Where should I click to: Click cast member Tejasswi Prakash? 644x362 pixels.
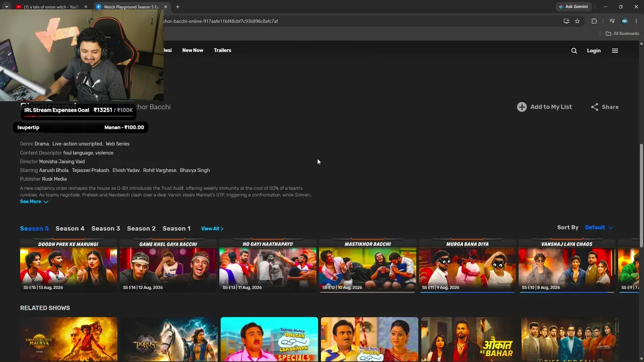click(90, 170)
